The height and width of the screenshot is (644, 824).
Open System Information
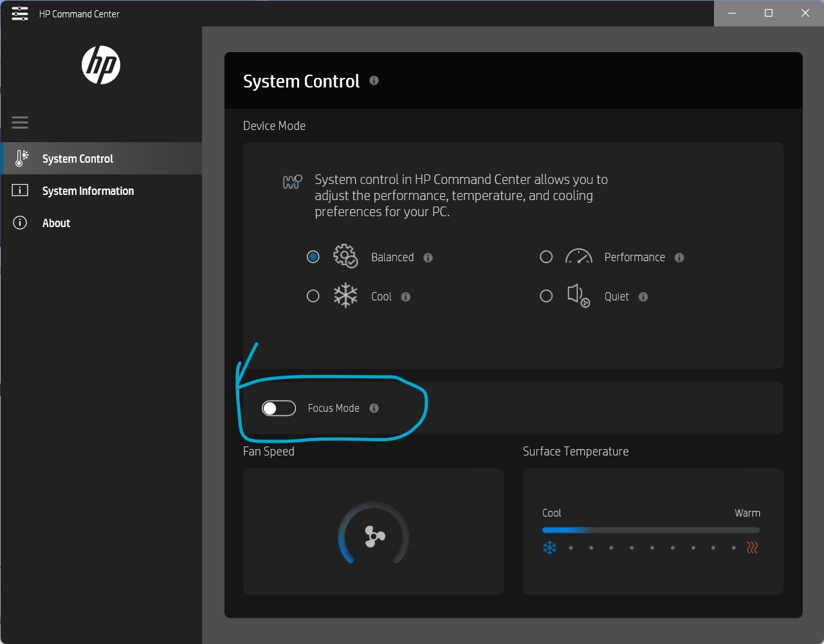pyautogui.click(x=87, y=190)
